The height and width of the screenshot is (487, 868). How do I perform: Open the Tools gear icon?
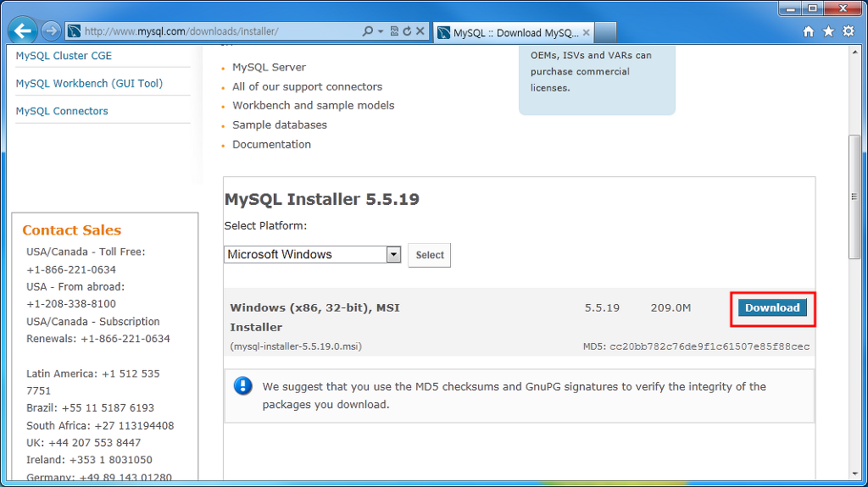[849, 31]
